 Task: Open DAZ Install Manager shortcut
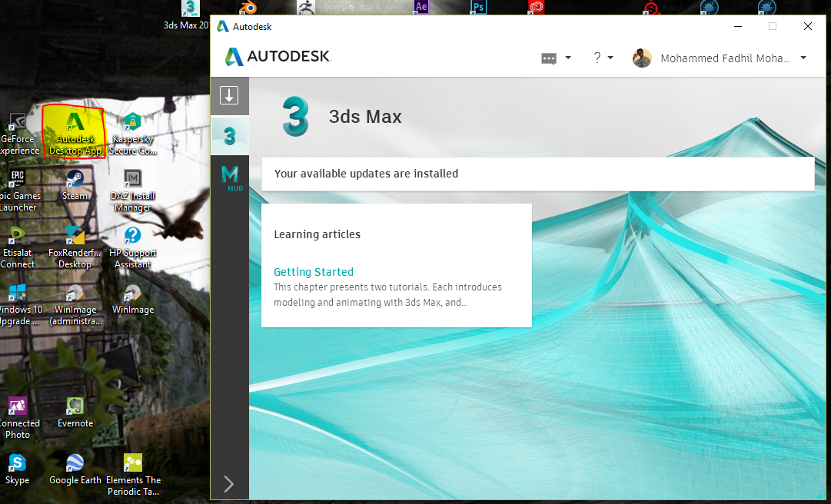click(x=132, y=180)
